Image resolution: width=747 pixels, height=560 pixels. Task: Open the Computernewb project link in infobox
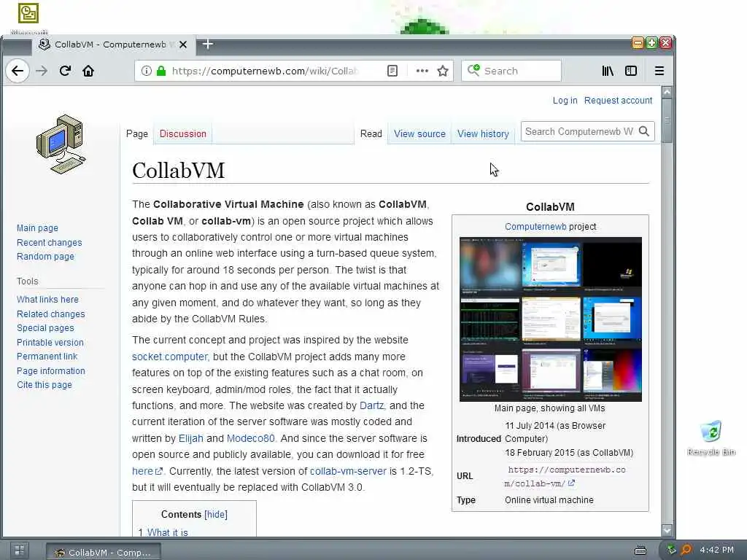click(535, 227)
